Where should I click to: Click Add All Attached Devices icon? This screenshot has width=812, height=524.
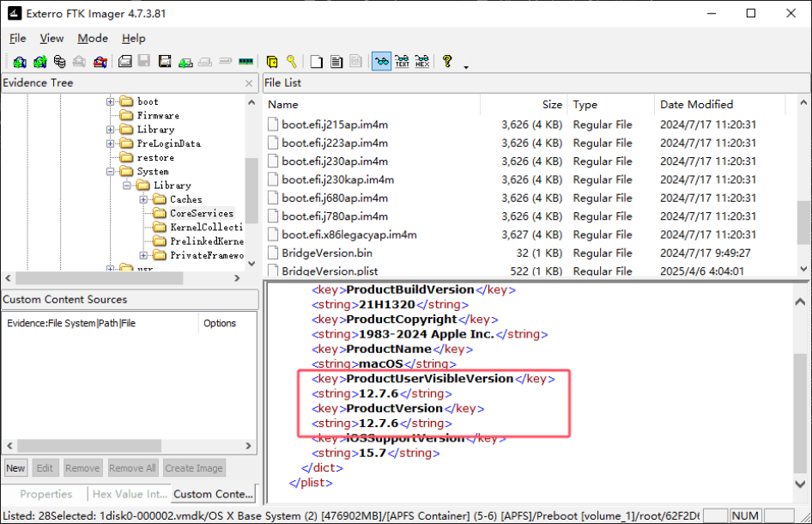[39, 62]
